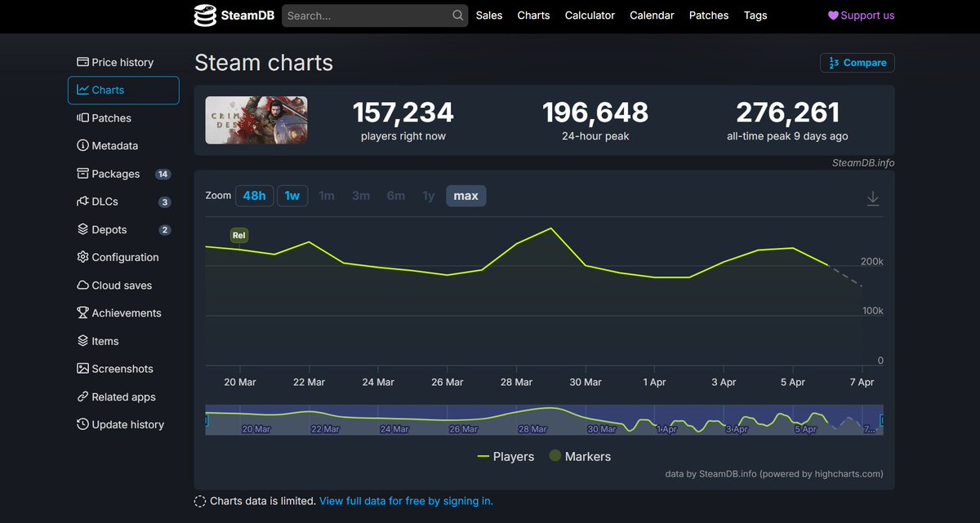This screenshot has width=980, height=523.
Task: Click the DLCs megaphone icon
Action: coord(82,202)
